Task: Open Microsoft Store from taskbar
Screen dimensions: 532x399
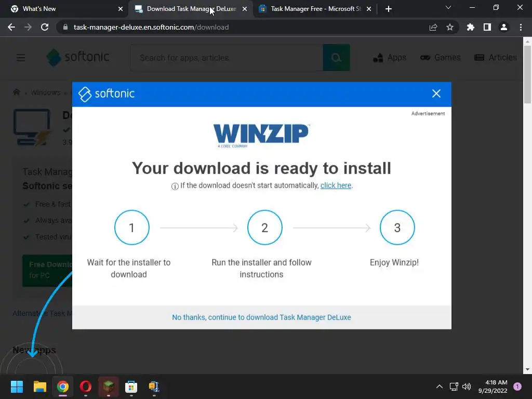Action: [131, 387]
